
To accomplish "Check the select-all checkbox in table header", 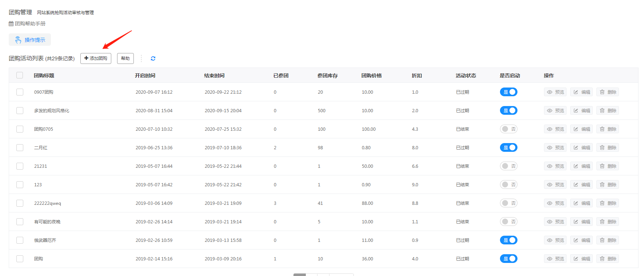I will [x=20, y=75].
